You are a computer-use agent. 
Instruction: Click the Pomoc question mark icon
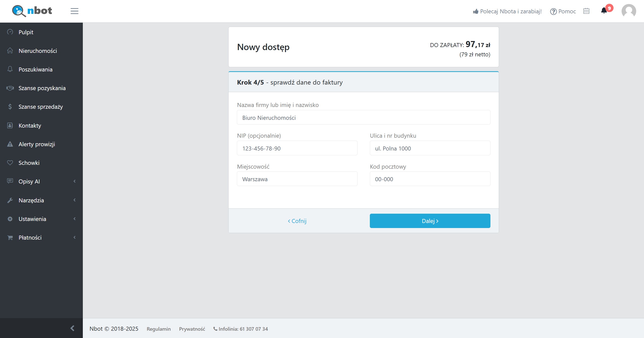click(x=553, y=12)
